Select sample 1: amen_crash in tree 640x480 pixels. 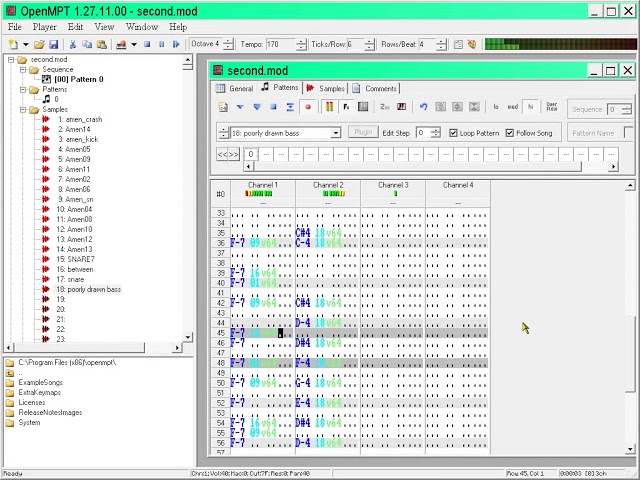tap(80, 120)
